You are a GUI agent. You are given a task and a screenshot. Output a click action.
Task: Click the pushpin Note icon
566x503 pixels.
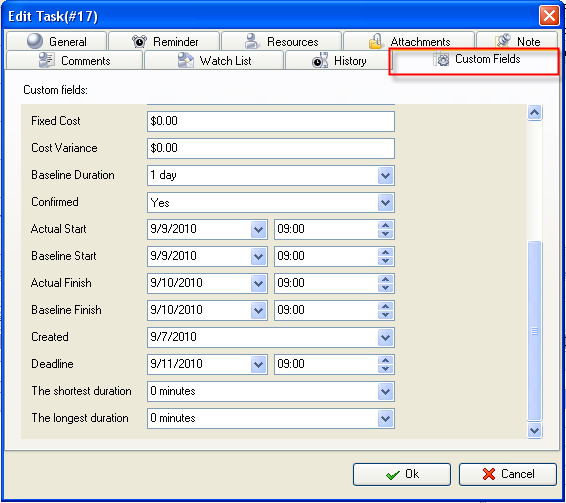coord(502,41)
